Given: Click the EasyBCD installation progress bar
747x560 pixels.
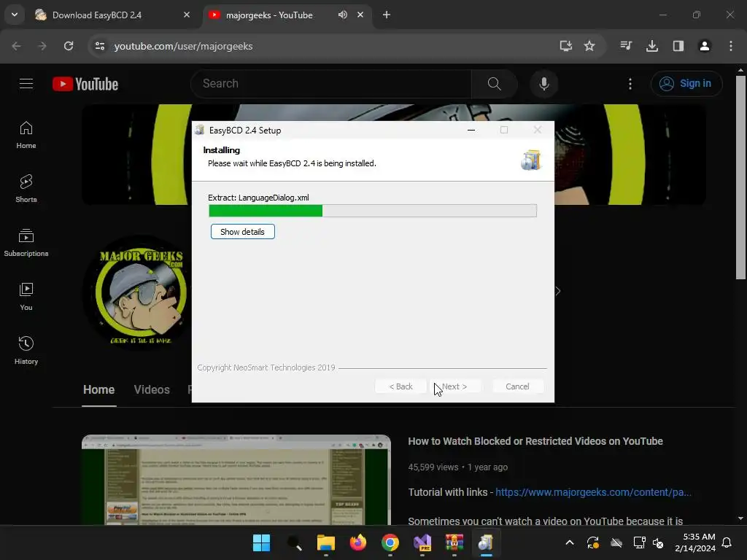Looking at the screenshot, I should tap(373, 211).
